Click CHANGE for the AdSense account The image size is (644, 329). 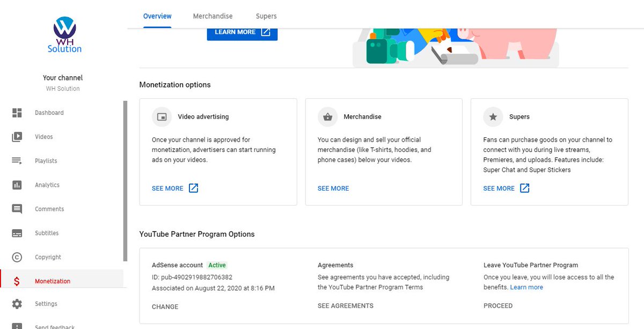coord(165,306)
